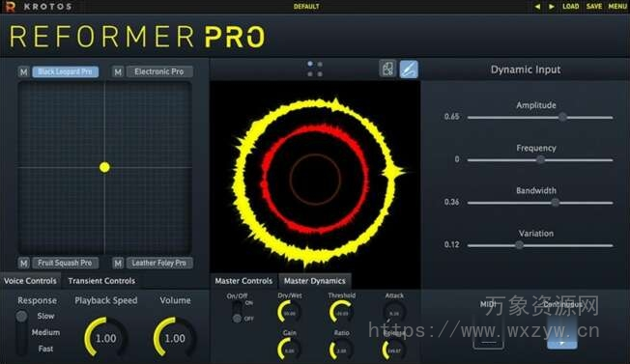Click the Variation value 0.12
This screenshot has height=364, width=630.
point(451,245)
